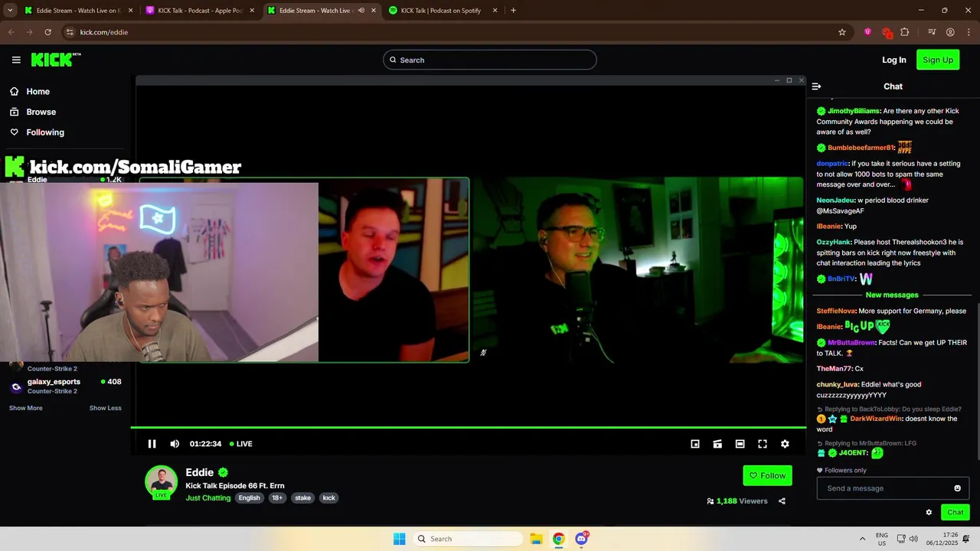Jump to LIVE in player
The height and width of the screenshot is (551, 980).
tap(241, 444)
